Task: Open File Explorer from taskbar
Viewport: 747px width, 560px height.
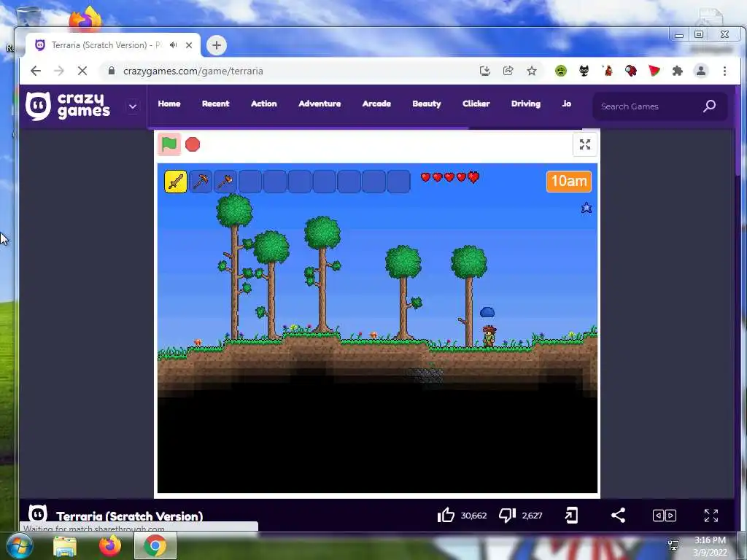Action: pyautogui.click(x=65, y=546)
